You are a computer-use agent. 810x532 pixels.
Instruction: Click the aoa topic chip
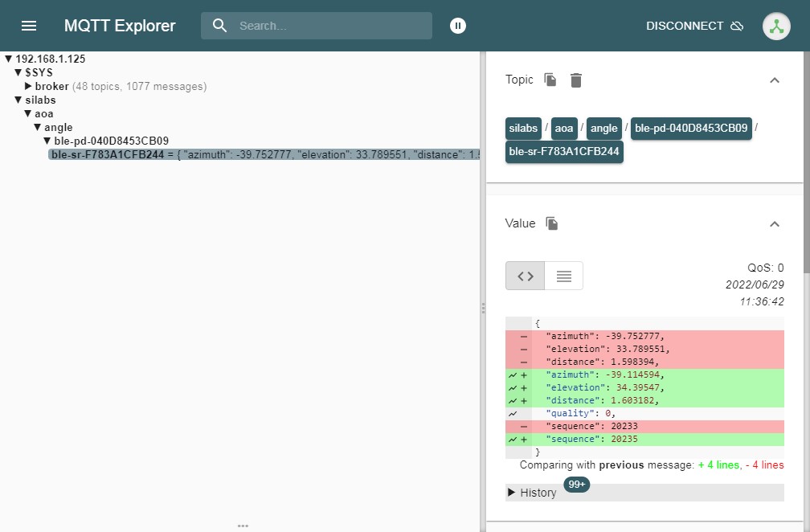[563, 128]
